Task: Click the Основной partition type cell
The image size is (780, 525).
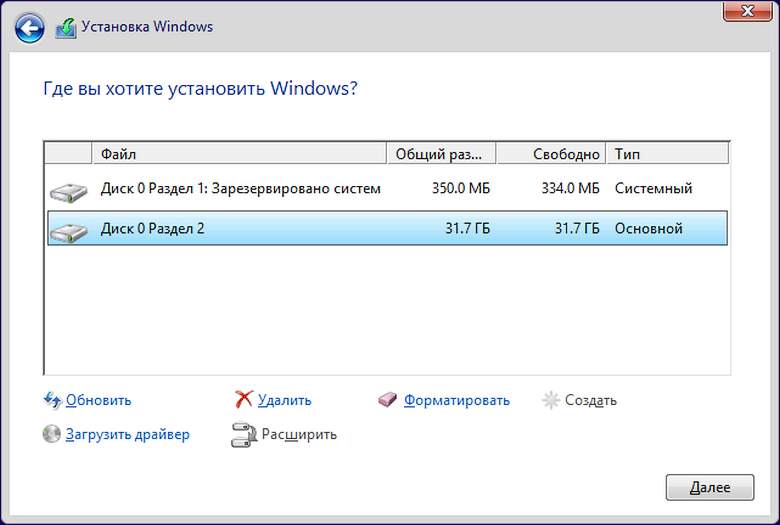Action: tap(648, 228)
